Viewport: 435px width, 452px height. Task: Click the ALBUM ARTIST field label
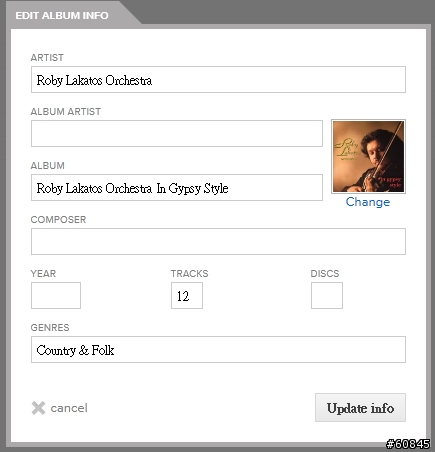tap(66, 112)
